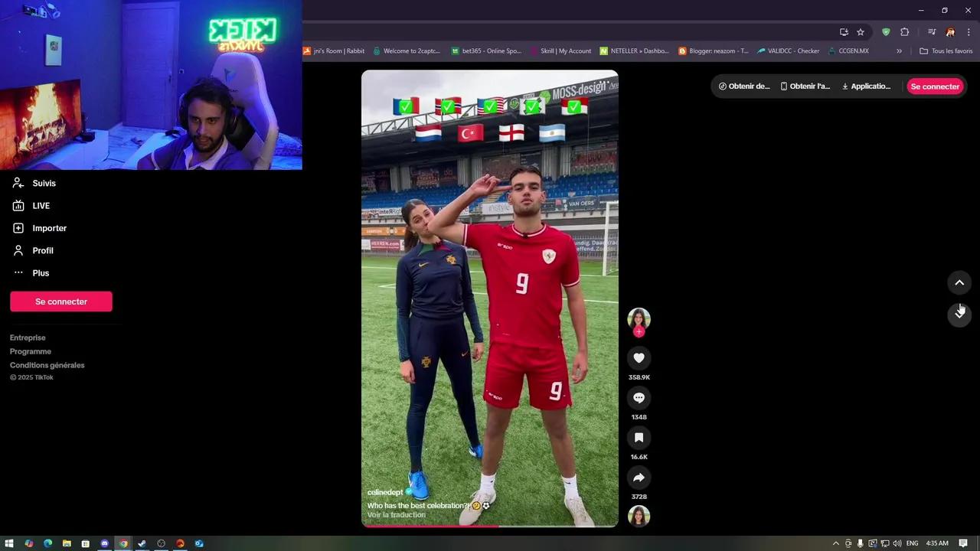Bookmark the video to favorites
This screenshot has height=551, width=980.
(639, 438)
